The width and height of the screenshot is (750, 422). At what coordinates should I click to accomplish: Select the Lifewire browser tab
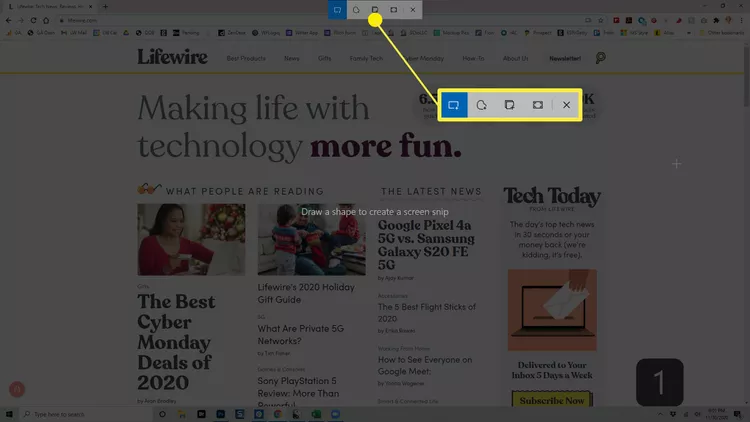tap(48, 7)
